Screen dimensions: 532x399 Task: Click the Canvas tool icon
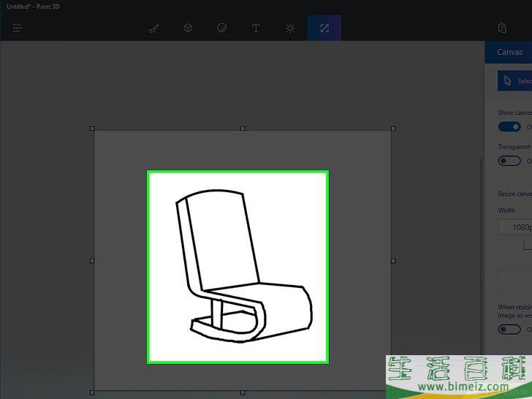pos(324,28)
